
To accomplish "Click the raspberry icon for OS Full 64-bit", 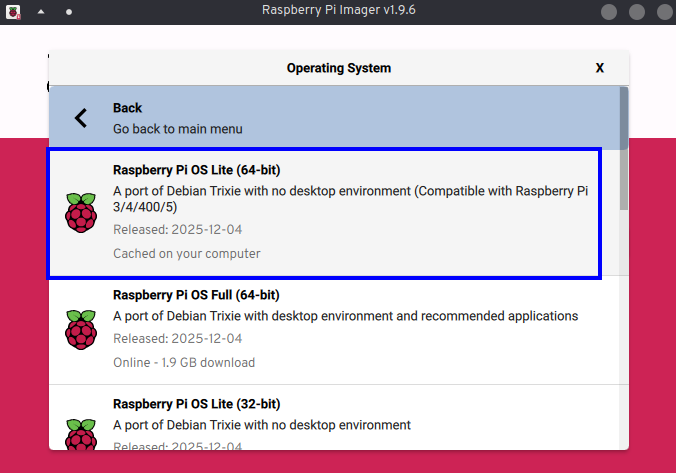I will click(x=81, y=329).
